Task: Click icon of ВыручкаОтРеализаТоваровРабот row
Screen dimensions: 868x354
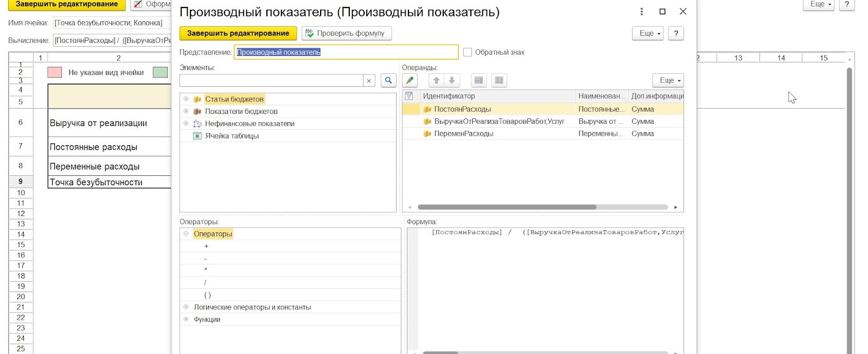Action: (427, 122)
